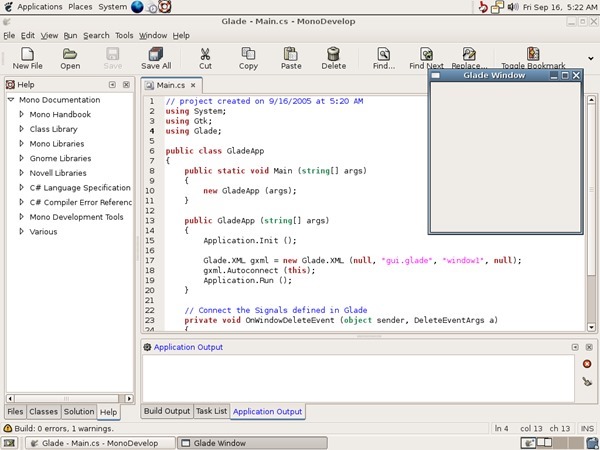The image size is (600, 450).
Task: Expand the Class Library node
Action: point(21,129)
